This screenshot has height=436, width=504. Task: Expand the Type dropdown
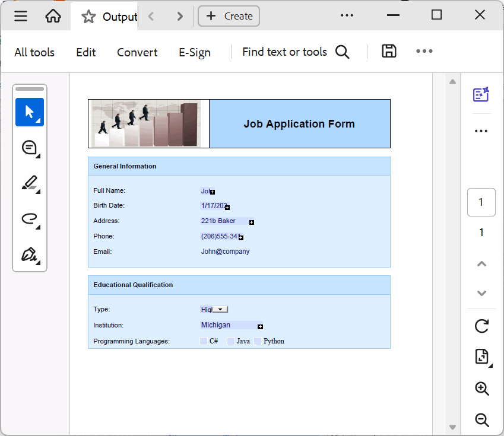(220, 310)
